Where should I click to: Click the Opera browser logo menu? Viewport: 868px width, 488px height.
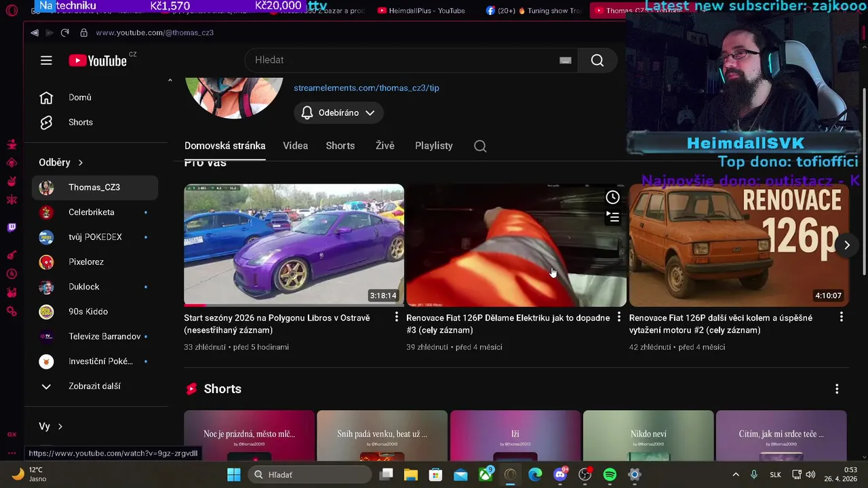[x=11, y=10]
